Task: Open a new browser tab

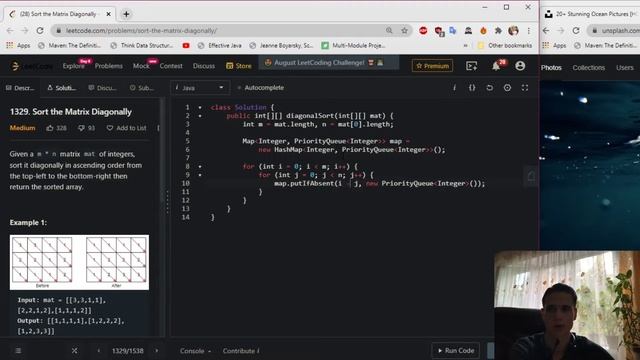Action: pos(126,14)
